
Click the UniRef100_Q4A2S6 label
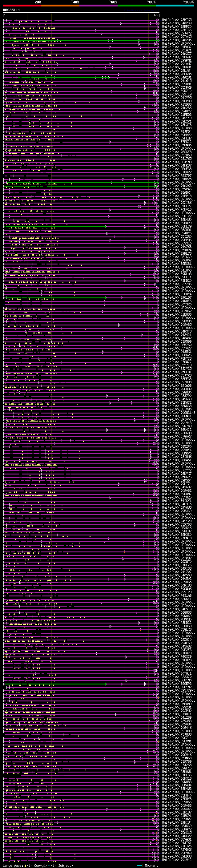pos(177,108)
